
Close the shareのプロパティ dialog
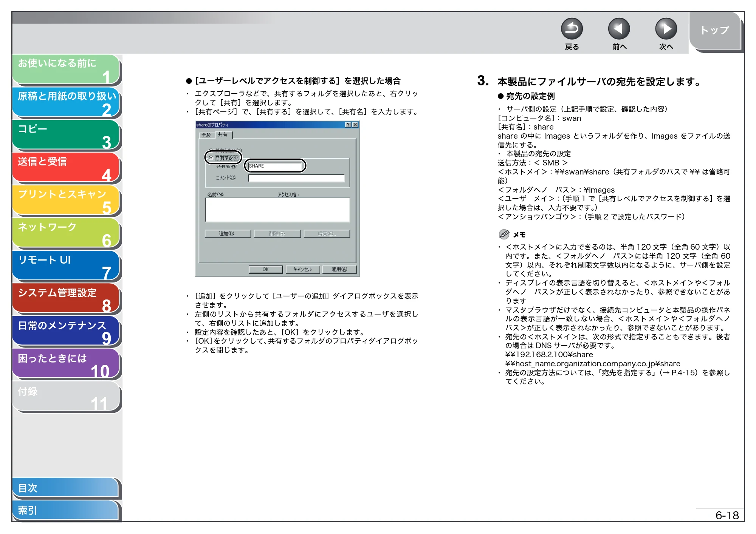coord(355,125)
